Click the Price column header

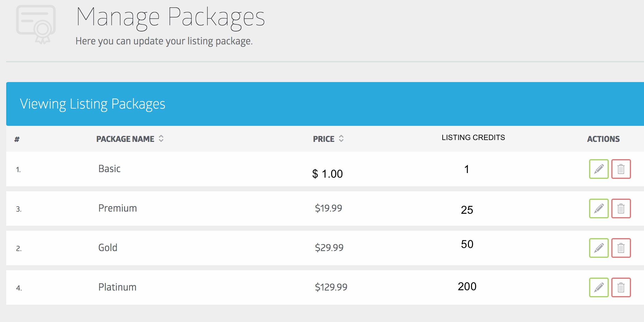tap(324, 139)
